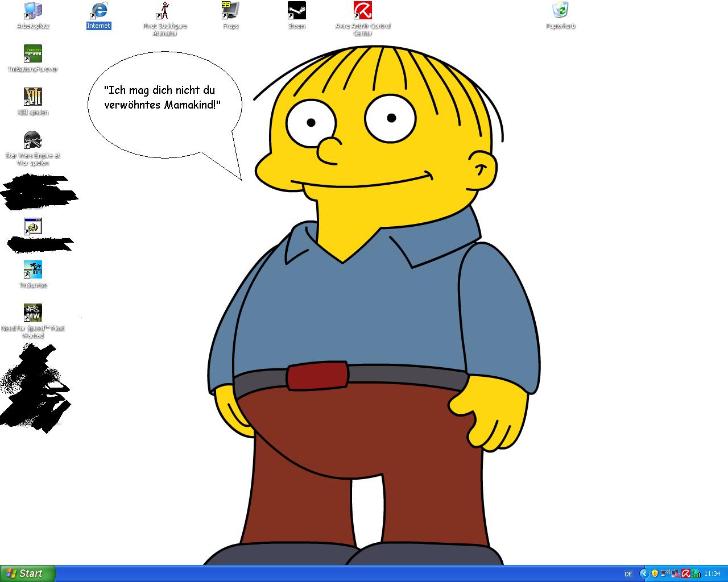Select the Need for Speed Most Wanted shortcut

33,313
